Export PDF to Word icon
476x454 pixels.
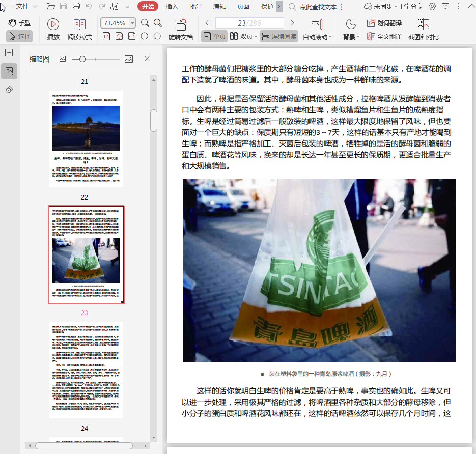pos(115,6)
